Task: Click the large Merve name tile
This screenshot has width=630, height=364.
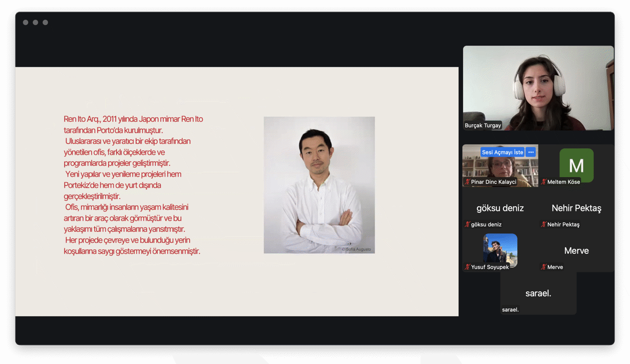Action: click(576, 251)
